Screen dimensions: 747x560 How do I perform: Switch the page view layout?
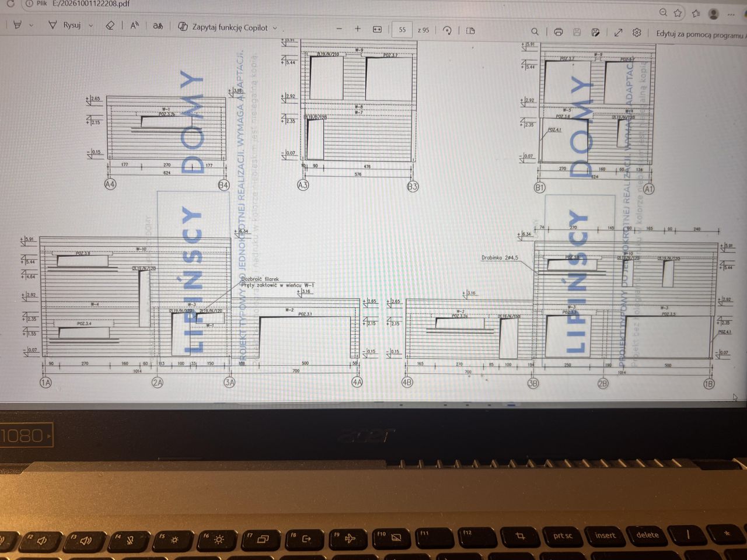pos(470,30)
